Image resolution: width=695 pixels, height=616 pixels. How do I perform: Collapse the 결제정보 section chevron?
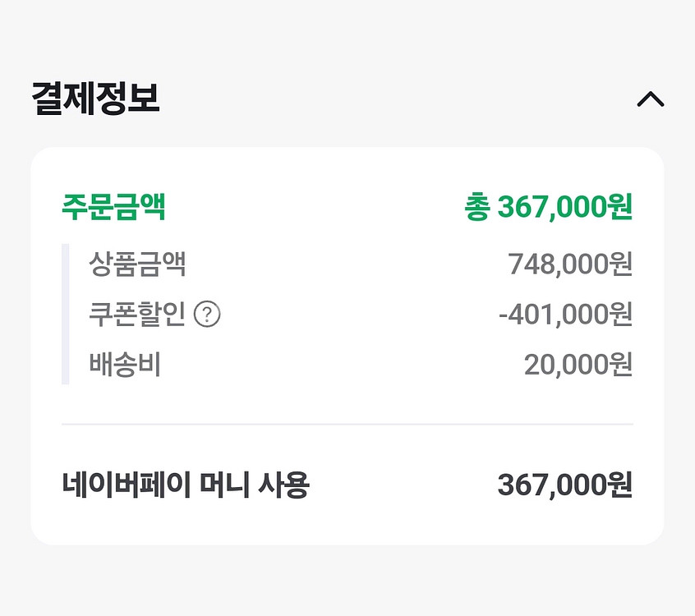tap(650, 100)
